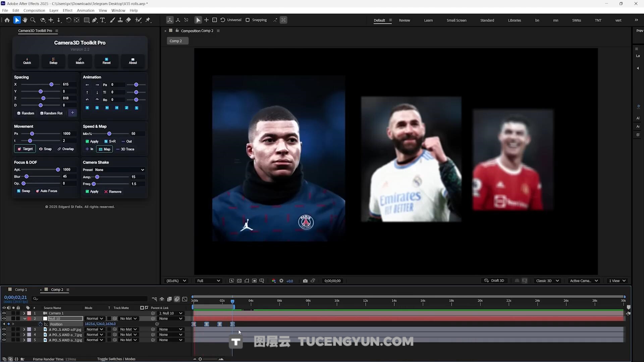Expand layer 3 properties in timeline
Screen dimensions: 644x362
pos(24,329)
